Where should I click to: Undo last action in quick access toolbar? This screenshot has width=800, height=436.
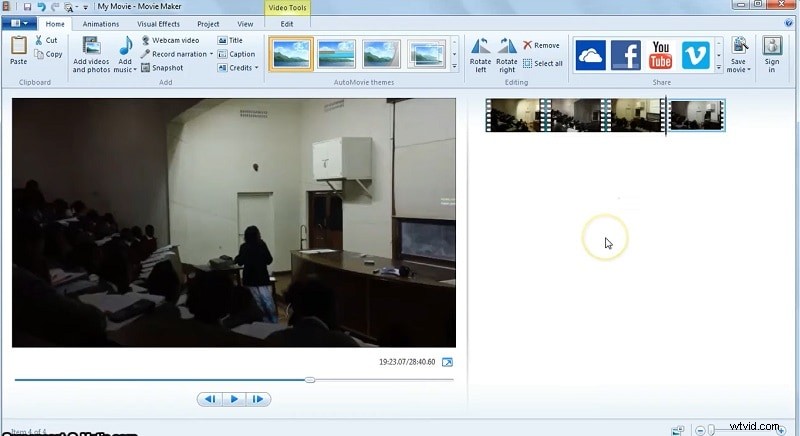coord(41,7)
